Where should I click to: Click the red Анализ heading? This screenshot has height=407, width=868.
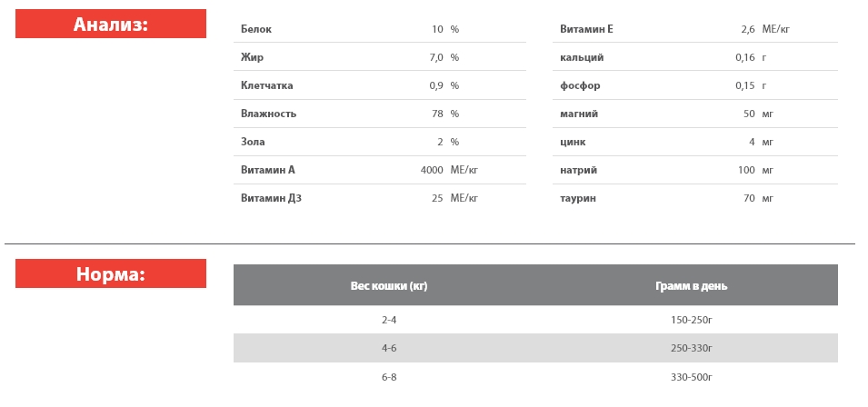[110, 25]
